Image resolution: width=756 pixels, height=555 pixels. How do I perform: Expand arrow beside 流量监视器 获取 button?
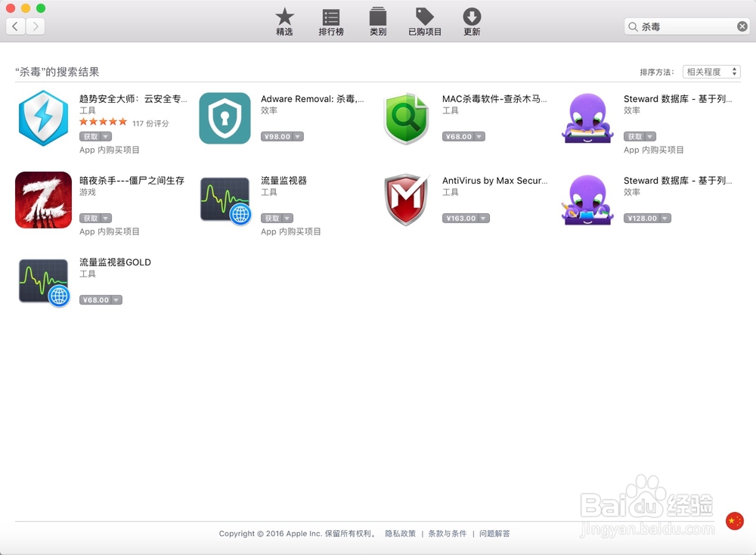coord(287,218)
